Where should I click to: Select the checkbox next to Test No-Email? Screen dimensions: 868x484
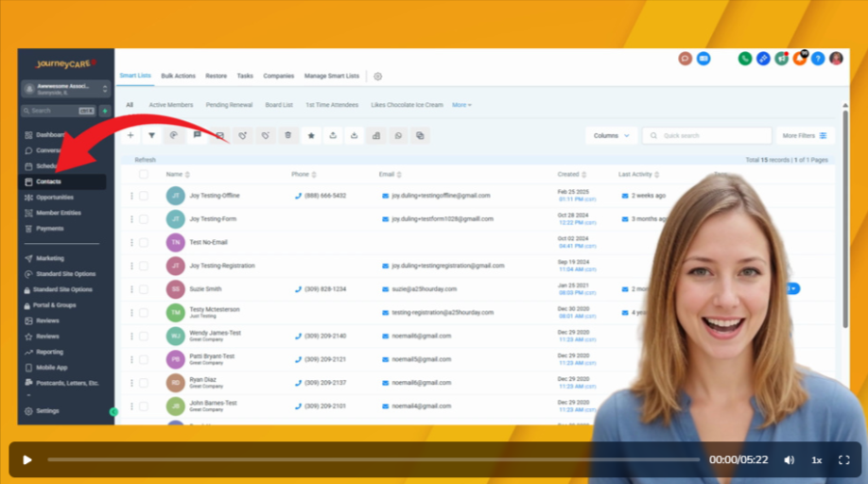[144, 243]
